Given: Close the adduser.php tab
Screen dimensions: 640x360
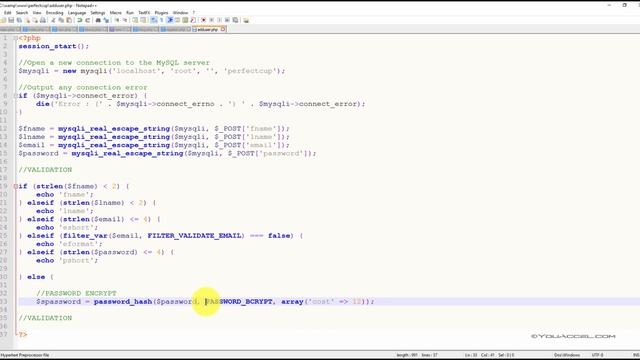Looking at the screenshot, I should tap(223, 29).
